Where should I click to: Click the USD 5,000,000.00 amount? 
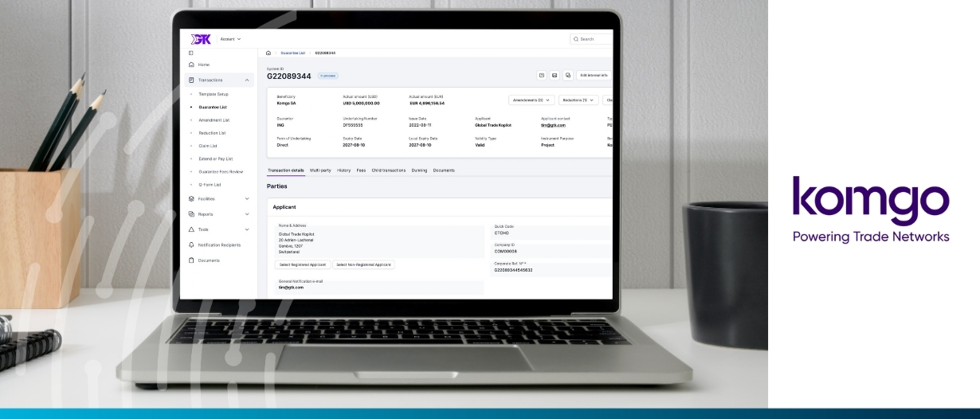point(361,103)
